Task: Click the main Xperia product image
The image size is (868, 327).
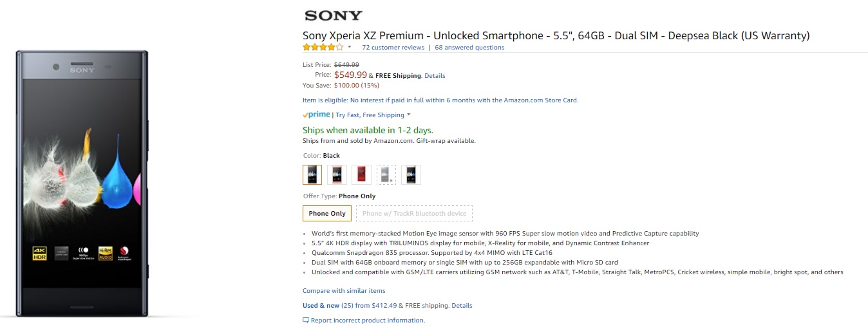Action: [x=82, y=183]
